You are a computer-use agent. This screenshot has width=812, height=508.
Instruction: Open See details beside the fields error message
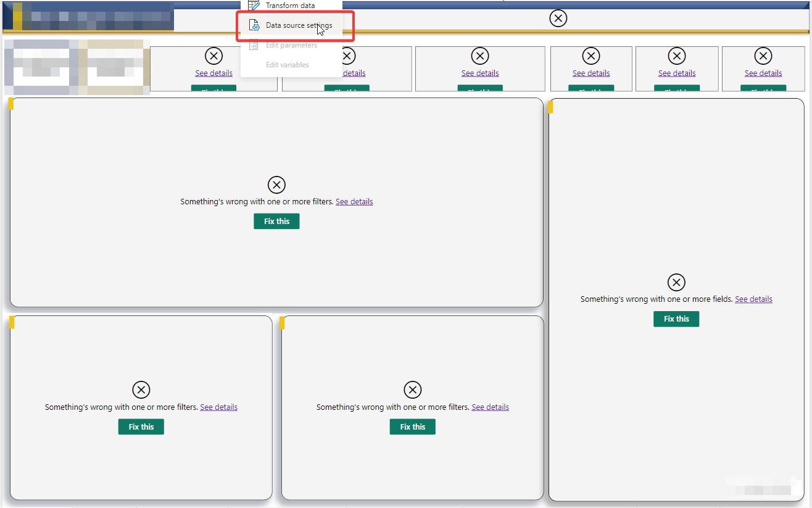coord(753,299)
